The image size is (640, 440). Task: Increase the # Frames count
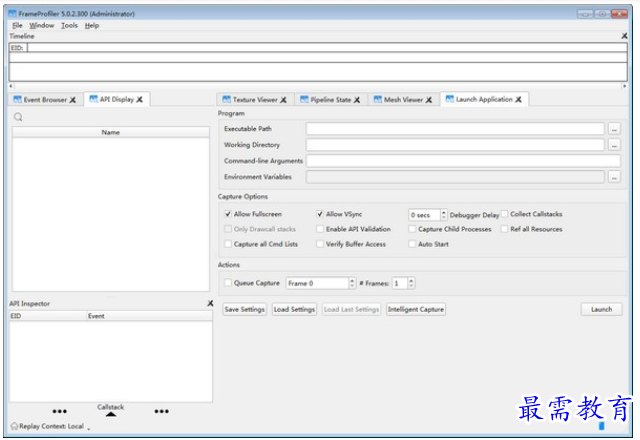(x=411, y=280)
